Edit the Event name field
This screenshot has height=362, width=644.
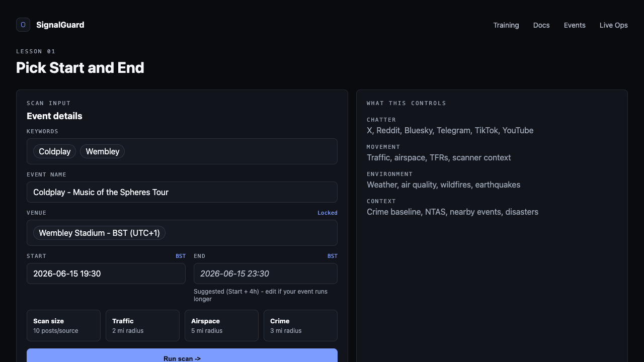pyautogui.click(x=182, y=192)
